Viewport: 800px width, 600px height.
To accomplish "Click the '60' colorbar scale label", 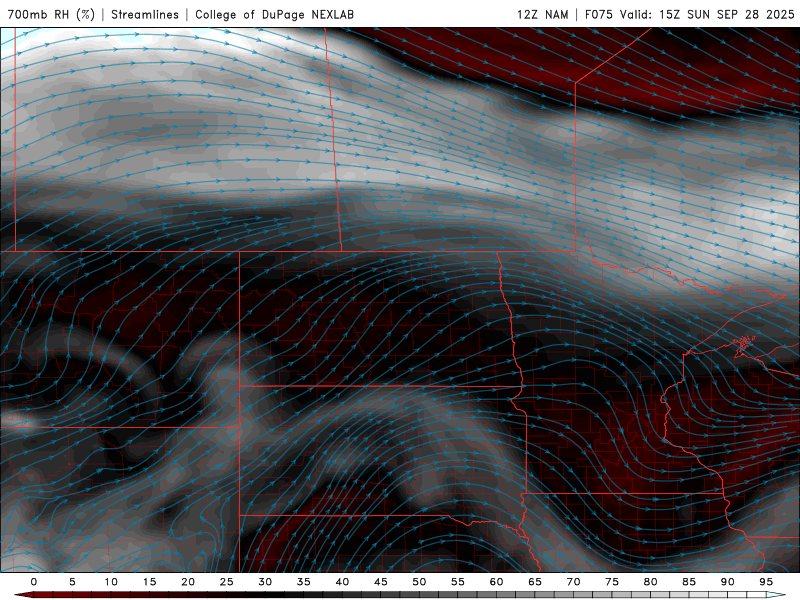I will click(496, 582).
